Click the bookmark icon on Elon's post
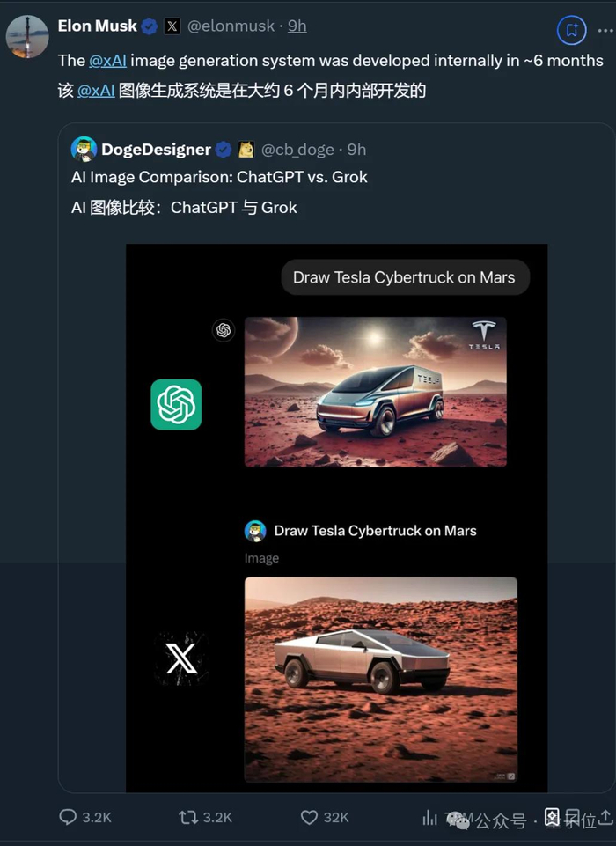The image size is (616, 846). (x=571, y=30)
